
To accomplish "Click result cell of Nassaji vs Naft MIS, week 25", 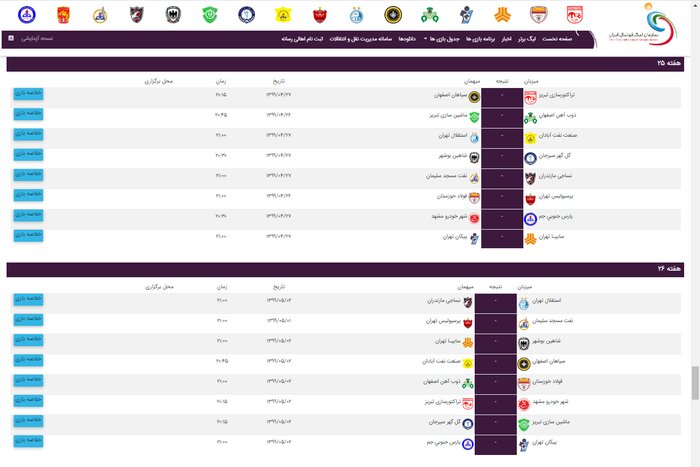I will coord(502,179).
